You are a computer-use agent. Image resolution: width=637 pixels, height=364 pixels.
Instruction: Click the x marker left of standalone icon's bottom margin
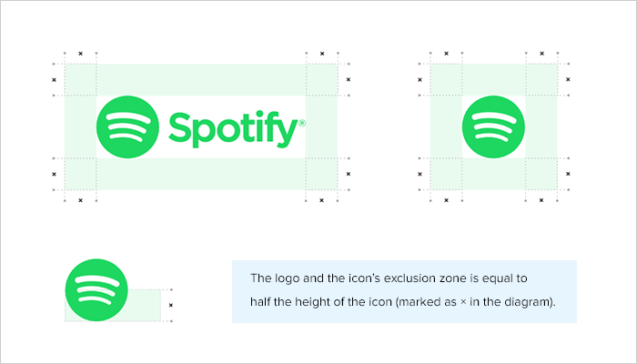point(420,175)
